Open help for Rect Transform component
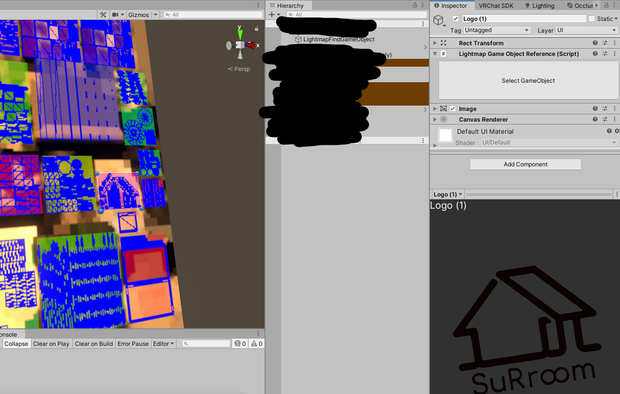 point(595,43)
